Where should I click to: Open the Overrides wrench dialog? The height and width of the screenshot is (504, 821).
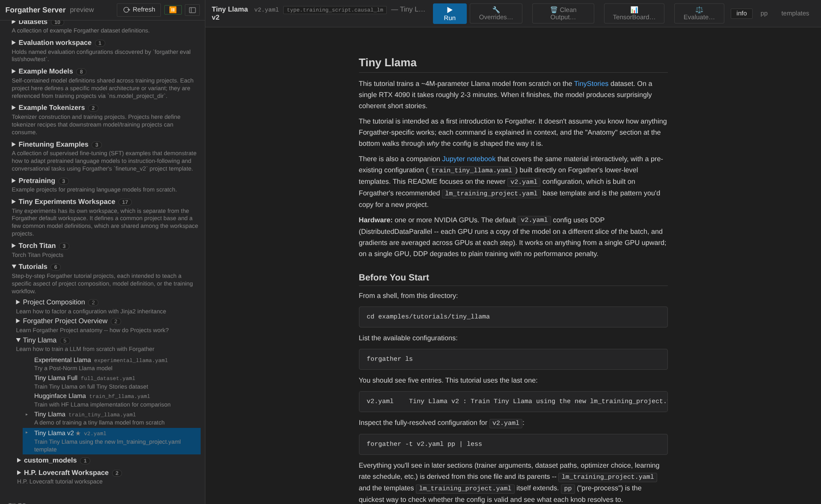coord(496,14)
